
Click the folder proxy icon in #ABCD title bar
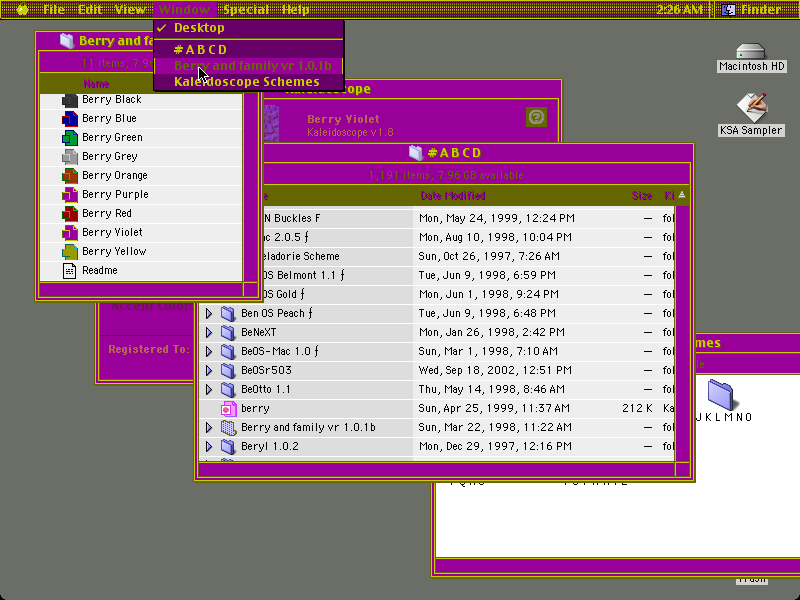pos(416,153)
